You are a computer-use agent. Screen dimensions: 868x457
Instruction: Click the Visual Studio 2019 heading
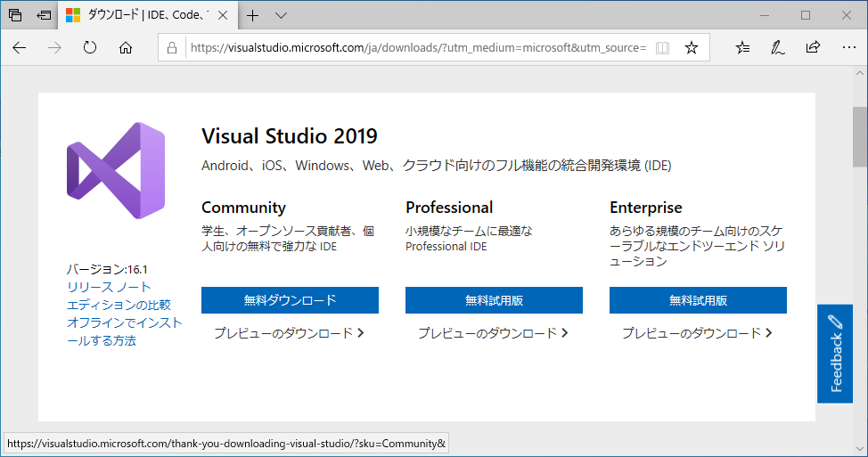290,136
